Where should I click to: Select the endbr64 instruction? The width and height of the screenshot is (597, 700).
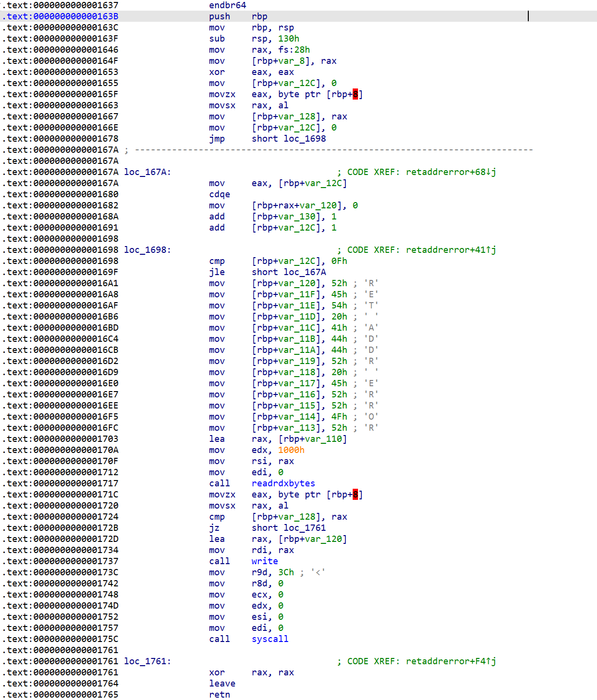click(227, 5)
